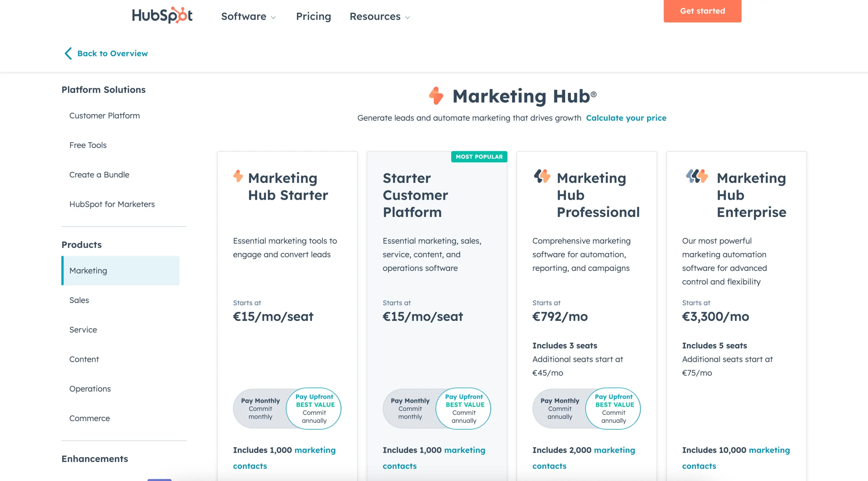Expand the Resources dropdown menu

coord(380,16)
